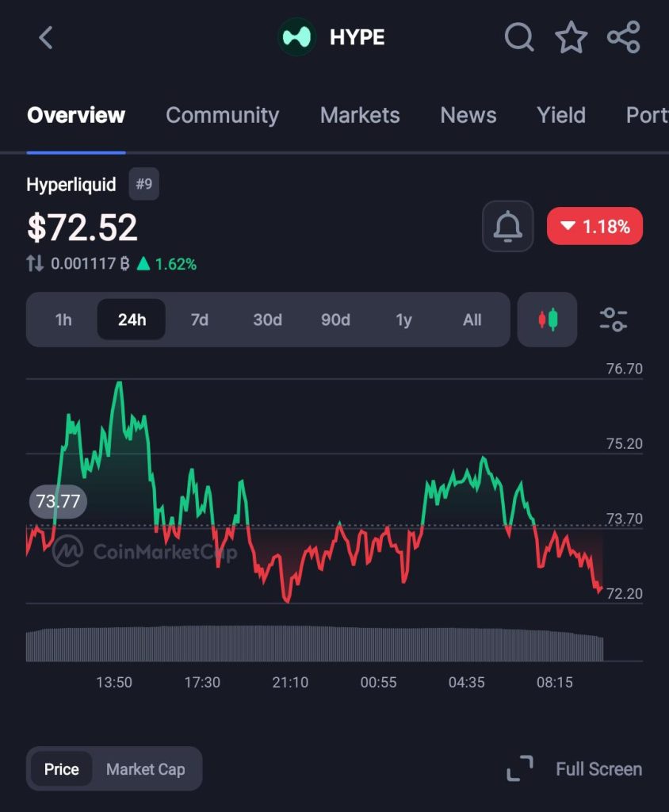Tap the green 1.62% BTC change
Viewport: 669px width, 812px height.
166,264
